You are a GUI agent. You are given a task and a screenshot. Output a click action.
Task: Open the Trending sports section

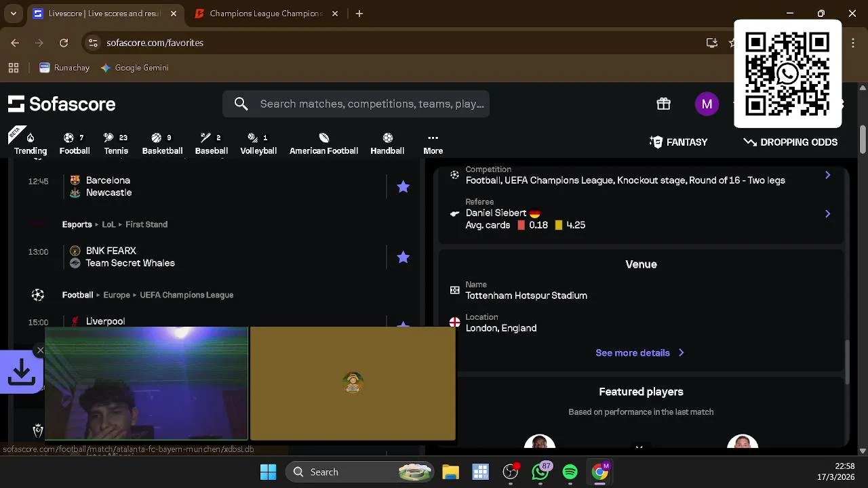coord(31,144)
